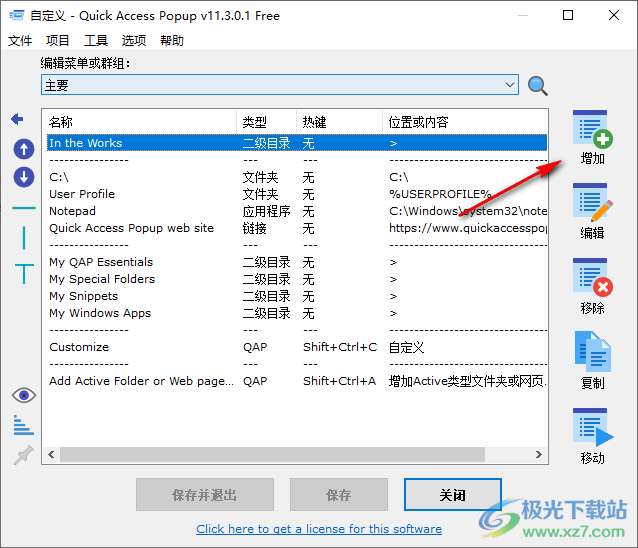The height and width of the screenshot is (548, 638).
Task: Add a vertical column break
Action: point(24,238)
